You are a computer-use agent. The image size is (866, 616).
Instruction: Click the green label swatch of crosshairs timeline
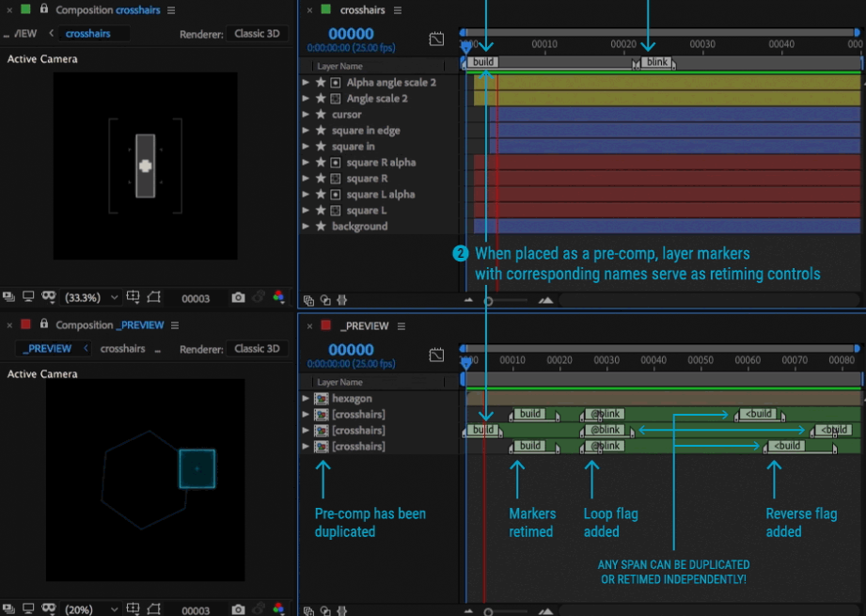[326, 9]
